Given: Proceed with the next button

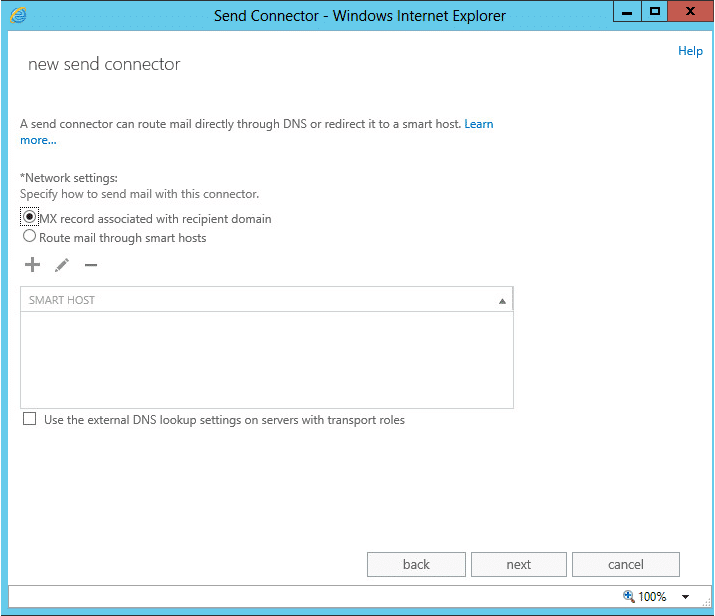Looking at the screenshot, I should click(518, 564).
